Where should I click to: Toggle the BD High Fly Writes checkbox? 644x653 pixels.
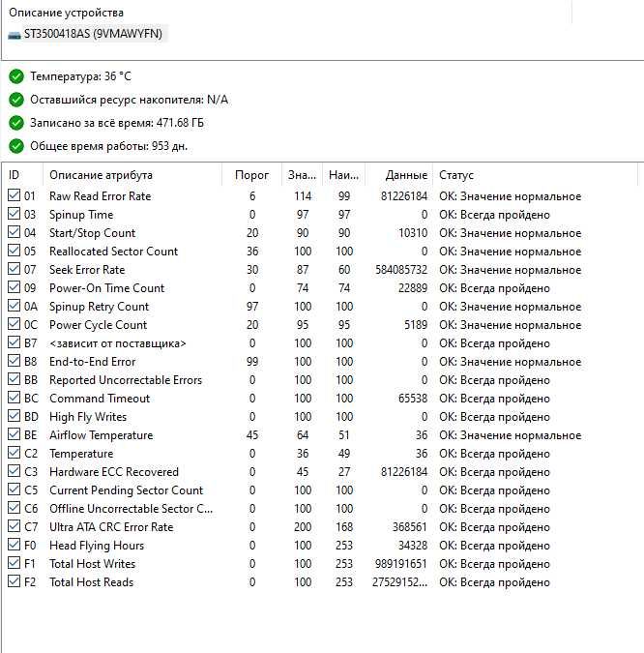(x=14, y=416)
